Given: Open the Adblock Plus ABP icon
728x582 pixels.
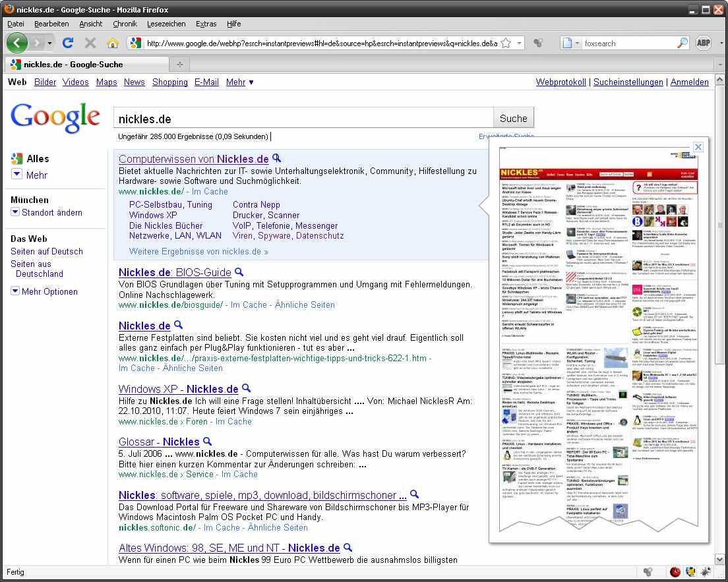Looking at the screenshot, I should pos(704,43).
